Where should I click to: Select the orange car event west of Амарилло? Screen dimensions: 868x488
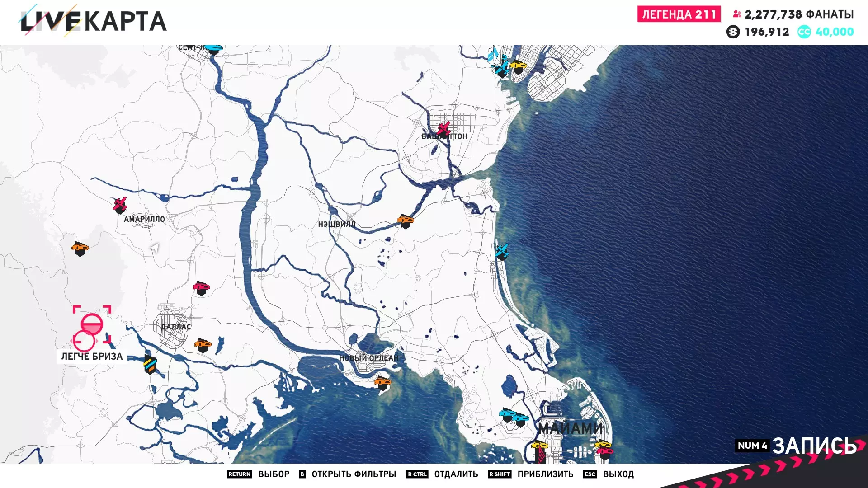[x=80, y=249]
